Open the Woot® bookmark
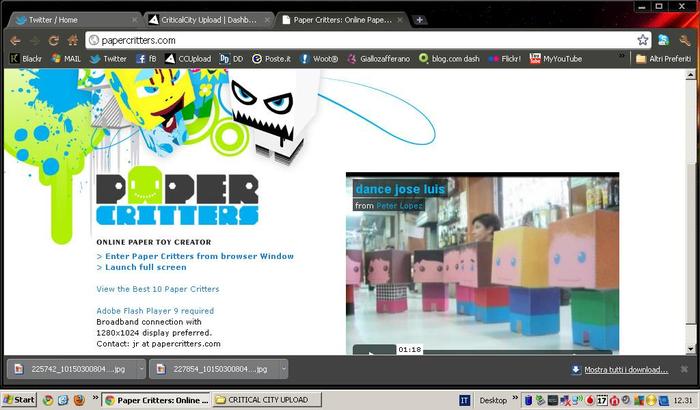 click(319, 59)
